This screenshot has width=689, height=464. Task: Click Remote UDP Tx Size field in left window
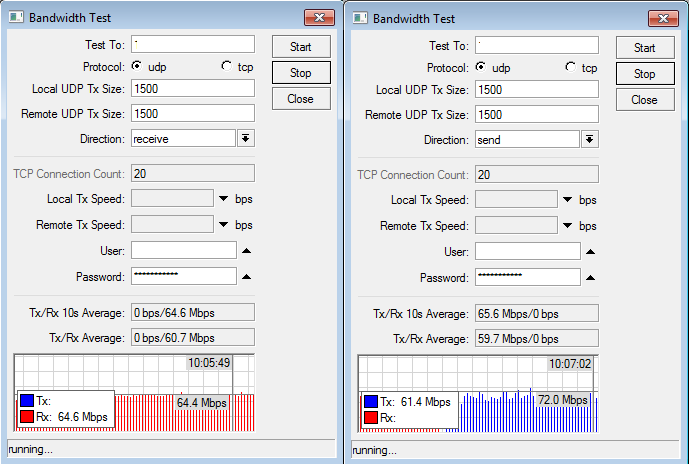(x=193, y=113)
